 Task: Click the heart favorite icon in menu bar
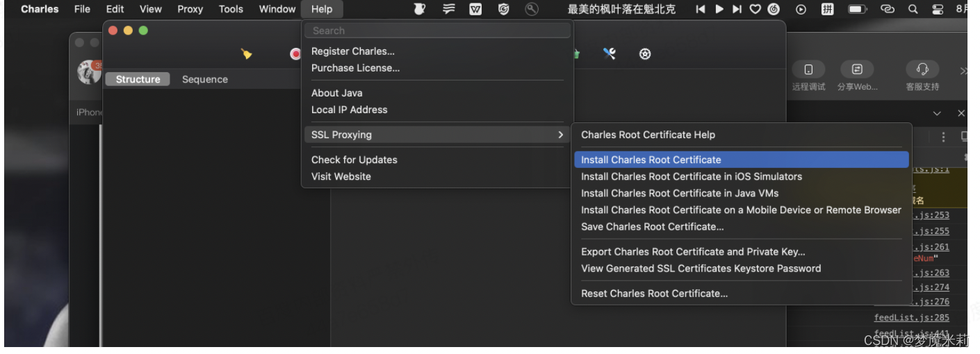(x=756, y=9)
